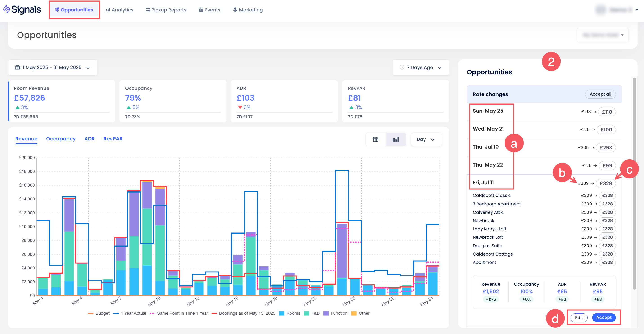Click the Signals logo icon

coord(7,9)
